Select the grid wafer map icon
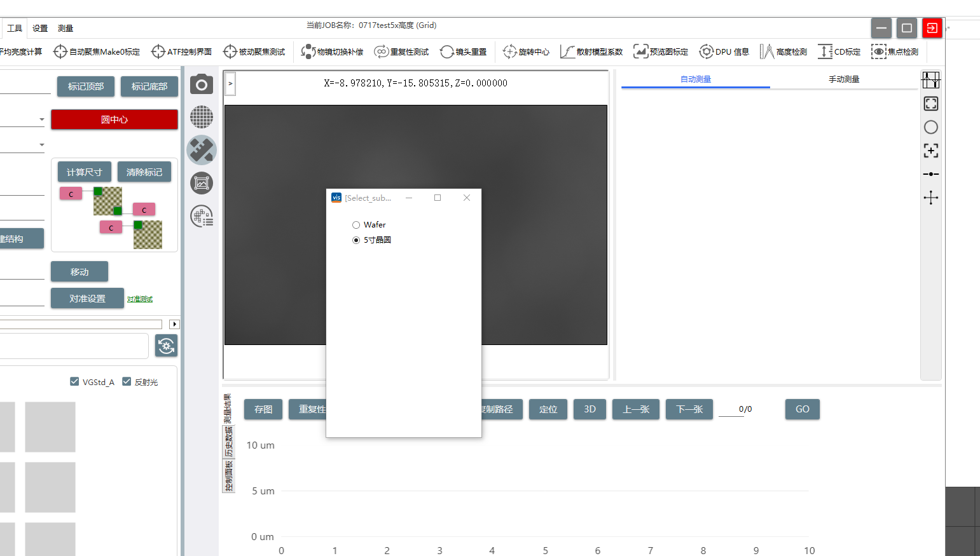Screen dimensions: 980x556 pyautogui.click(x=202, y=117)
